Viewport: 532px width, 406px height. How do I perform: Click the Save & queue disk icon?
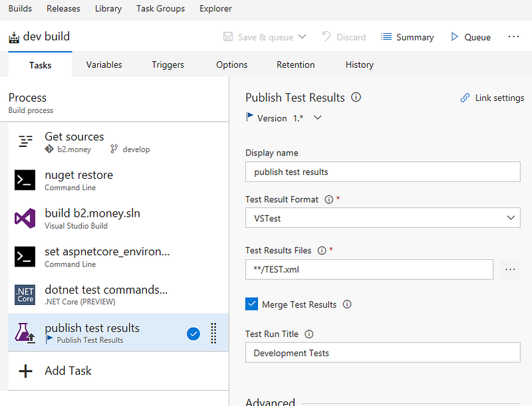pos(228,37)
